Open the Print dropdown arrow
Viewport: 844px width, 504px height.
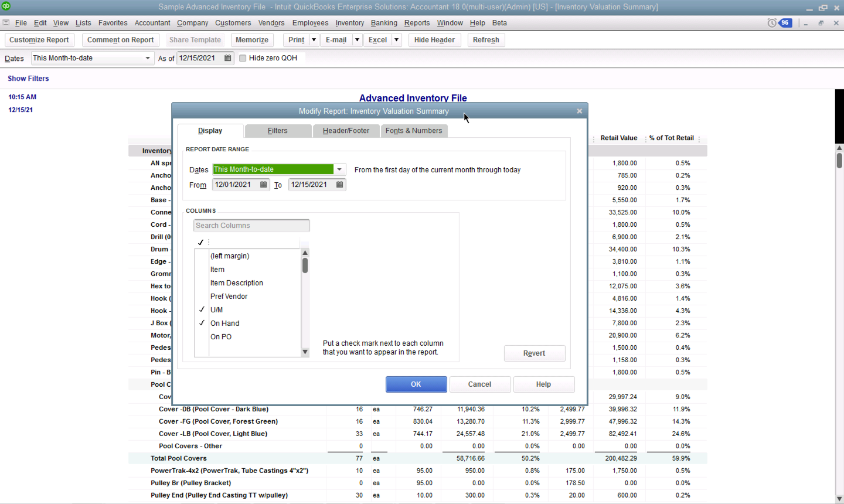click(314, 40)
